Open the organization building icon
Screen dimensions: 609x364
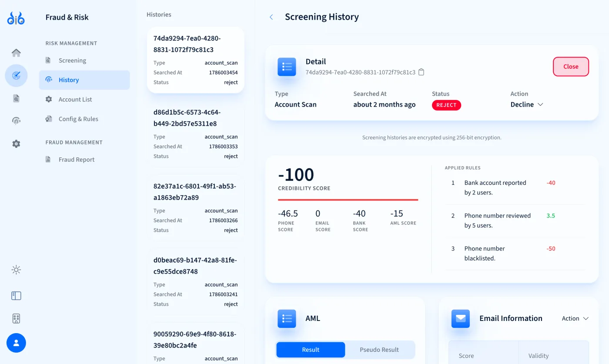pyautogui.click(x=16, y=319)
